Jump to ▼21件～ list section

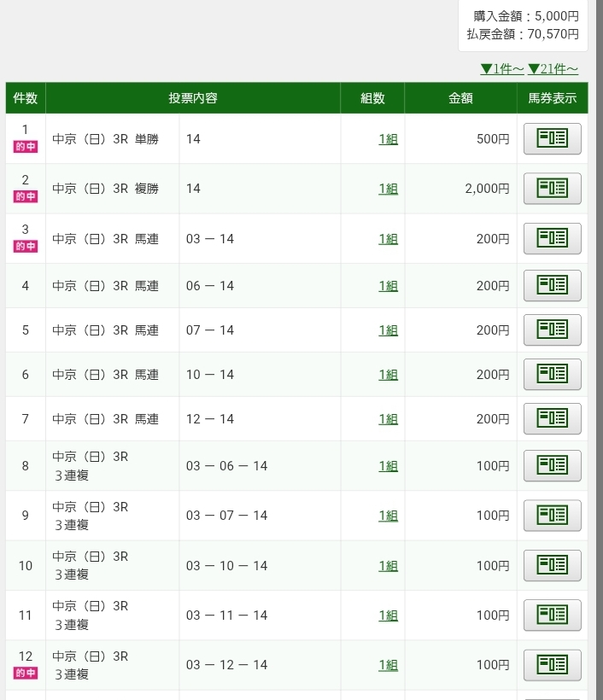pos(553,69)
